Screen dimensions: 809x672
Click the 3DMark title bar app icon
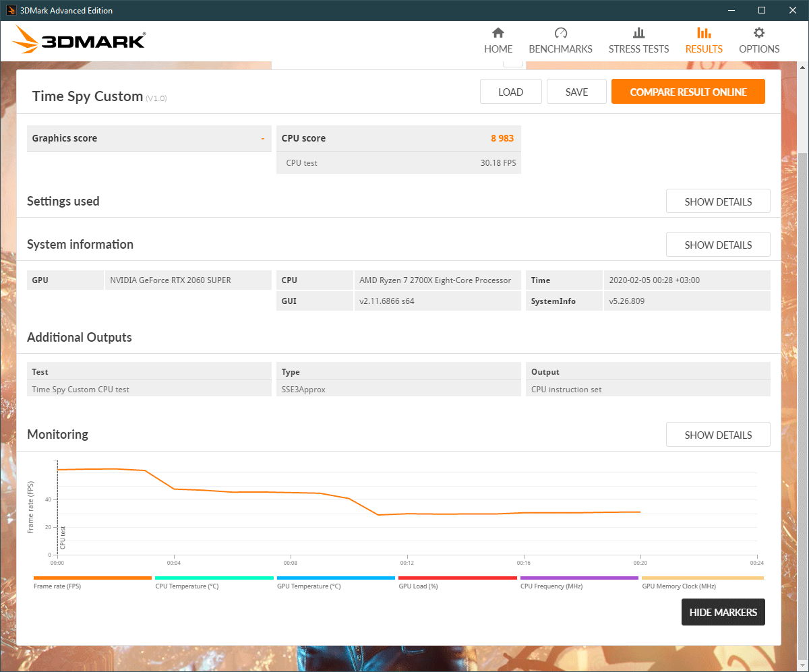pyautogui.click(x=11, y=10)
